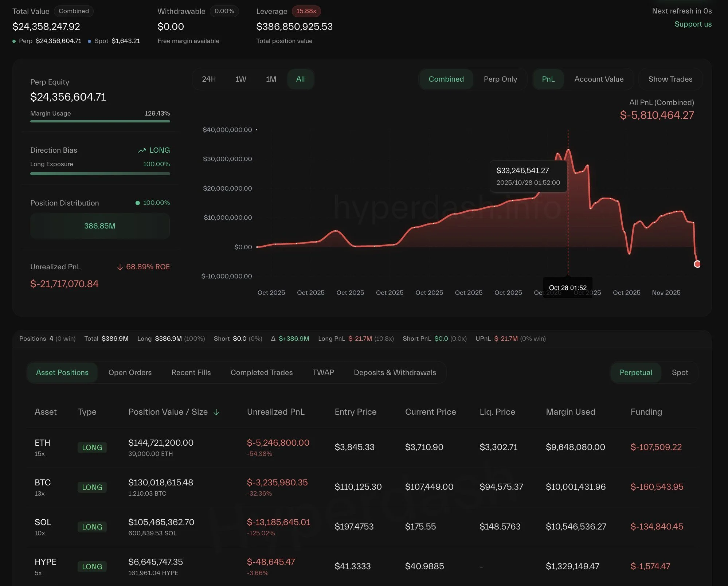Switch chart to Perp Only mode

(500, 79)
